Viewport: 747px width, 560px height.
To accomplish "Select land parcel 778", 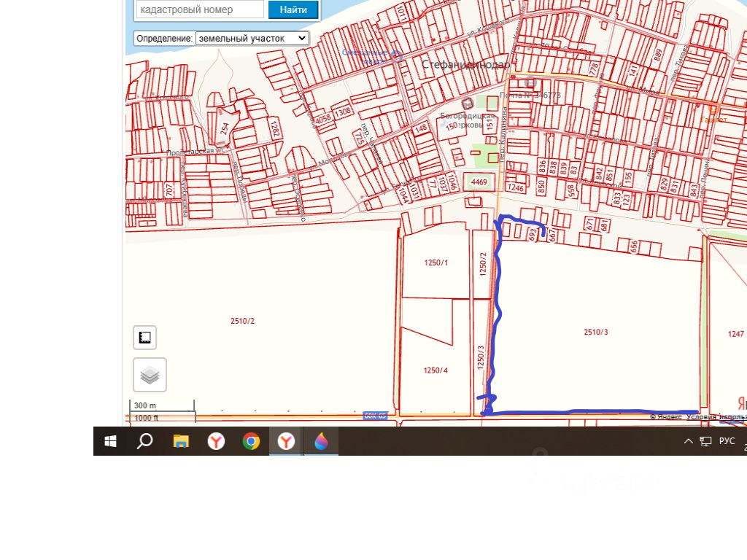I will 594,69.
